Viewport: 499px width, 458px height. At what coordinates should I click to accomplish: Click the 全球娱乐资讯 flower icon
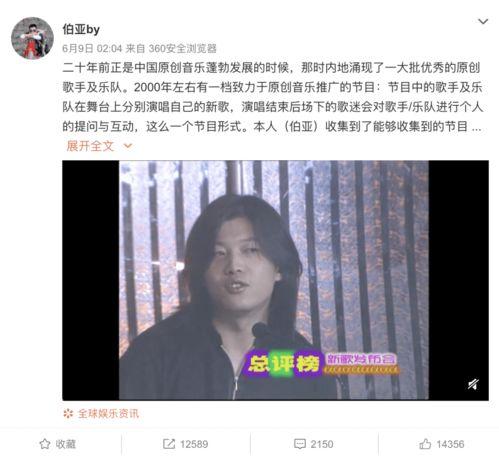68,414
